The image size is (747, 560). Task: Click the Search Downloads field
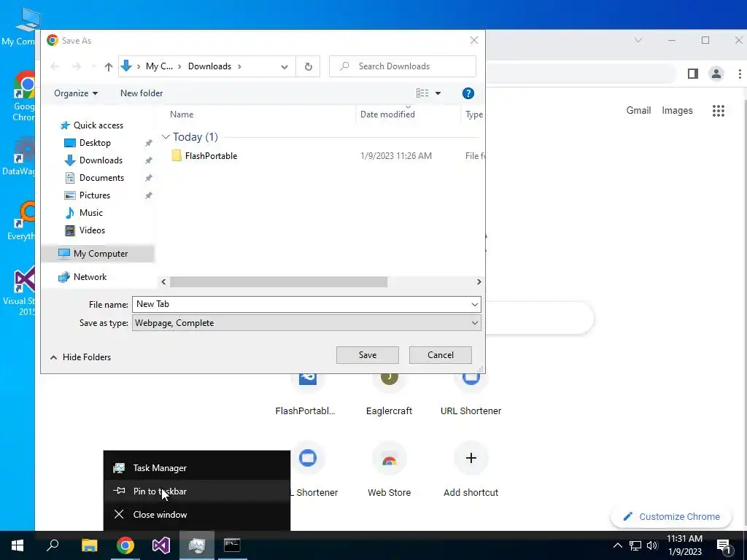[403, 66]
